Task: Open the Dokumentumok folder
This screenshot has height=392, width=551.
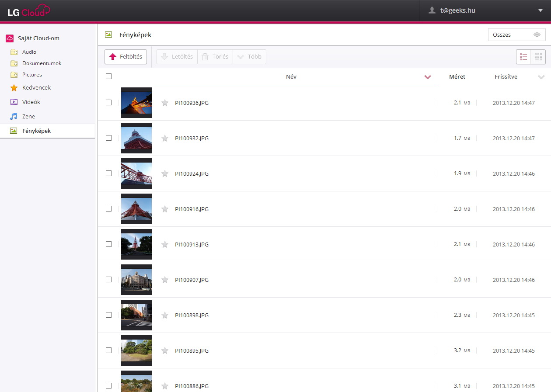Action: pos(42,63)
